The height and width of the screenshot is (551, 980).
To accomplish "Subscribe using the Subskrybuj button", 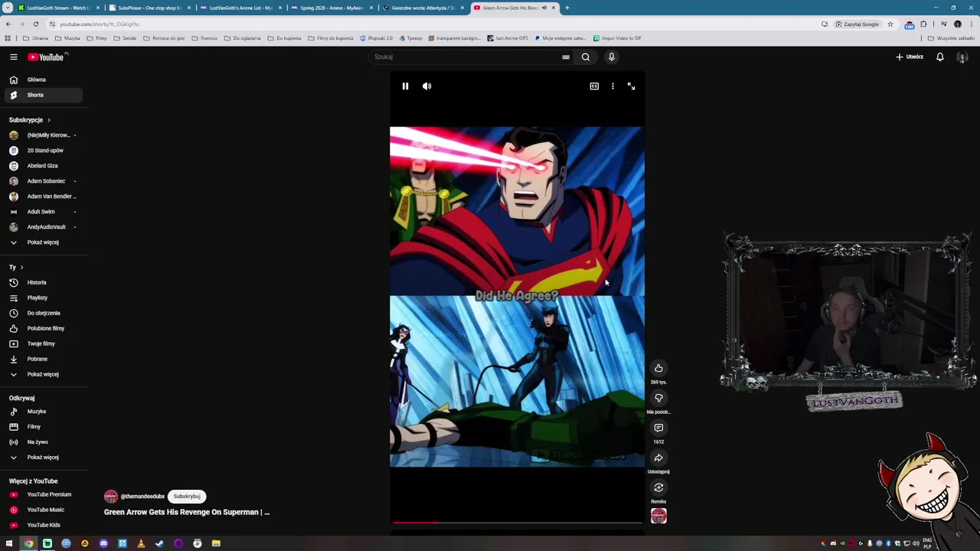I will pyautogui.click(x=187, y=496).
